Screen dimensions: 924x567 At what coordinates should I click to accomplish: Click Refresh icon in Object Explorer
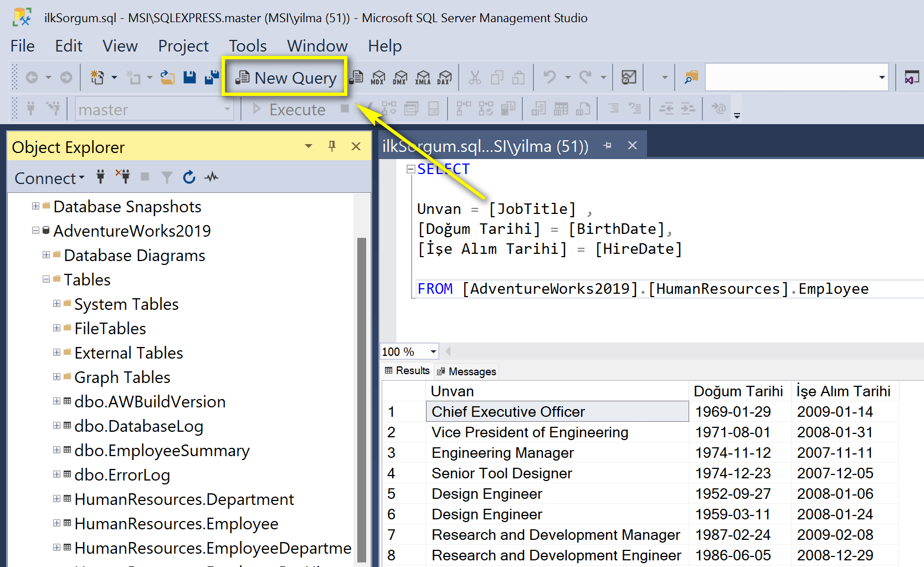coord(189,177)
